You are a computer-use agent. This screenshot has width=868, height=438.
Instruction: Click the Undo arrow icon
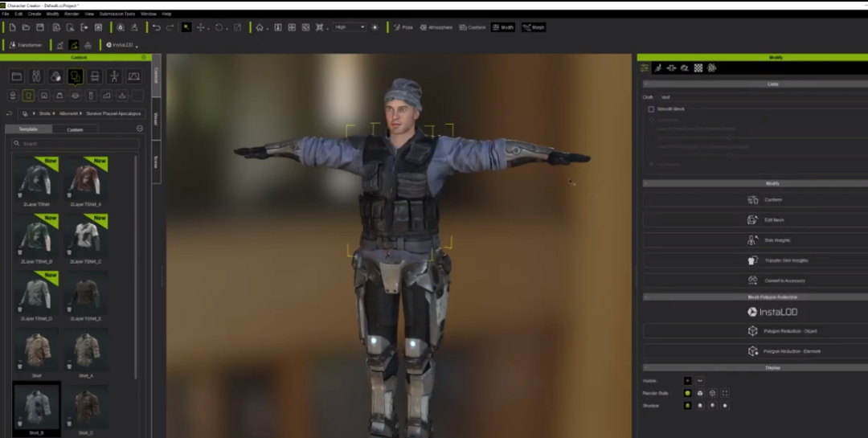(157, 27)
